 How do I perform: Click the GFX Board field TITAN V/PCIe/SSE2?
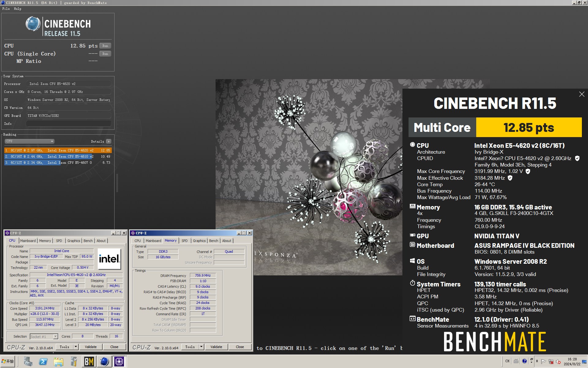[69, 116]
